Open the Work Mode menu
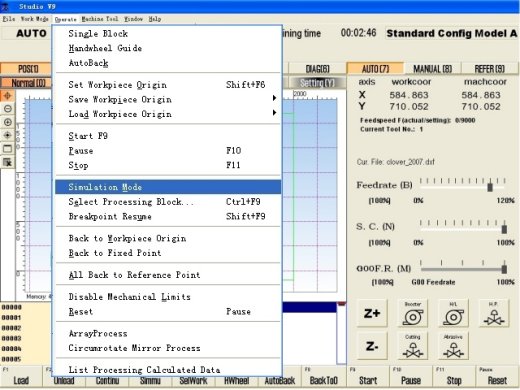520x390 pixels. 35,19
